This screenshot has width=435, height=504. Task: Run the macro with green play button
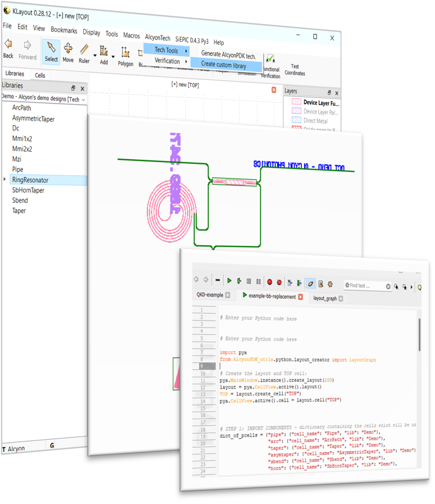pos(229,281)
